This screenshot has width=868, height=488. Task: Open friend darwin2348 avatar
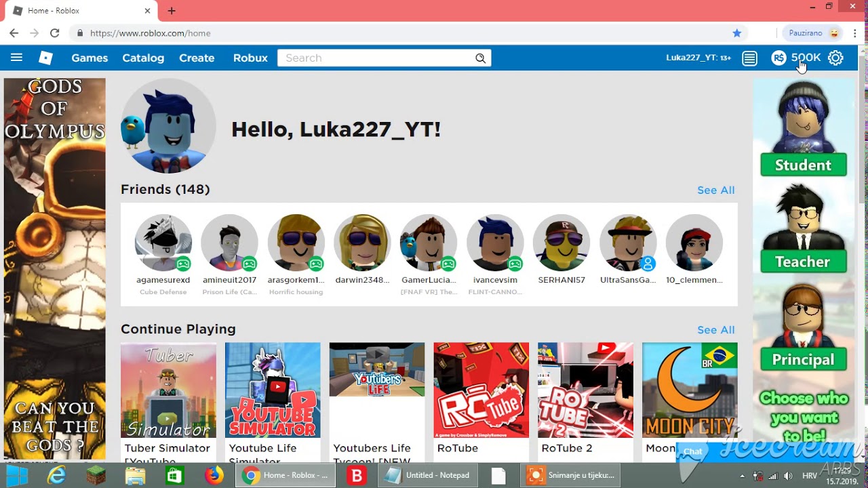(362, 243)
